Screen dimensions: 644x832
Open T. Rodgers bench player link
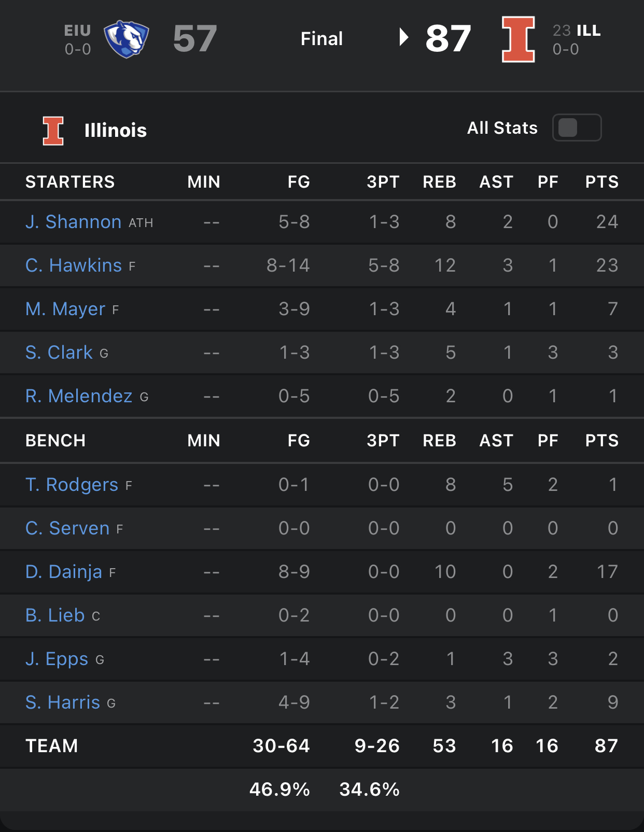click(x=72, y=485)
